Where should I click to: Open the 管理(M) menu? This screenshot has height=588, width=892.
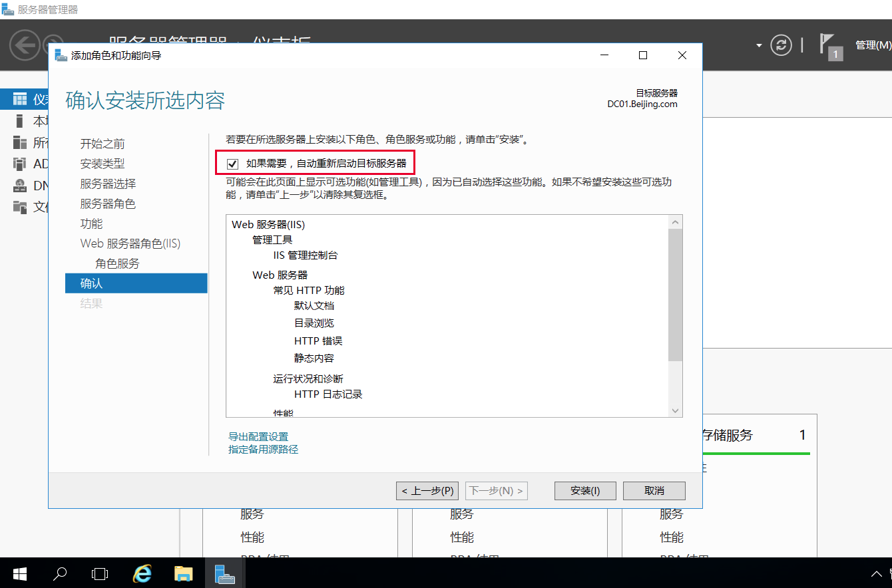click(x=873, y=45)
